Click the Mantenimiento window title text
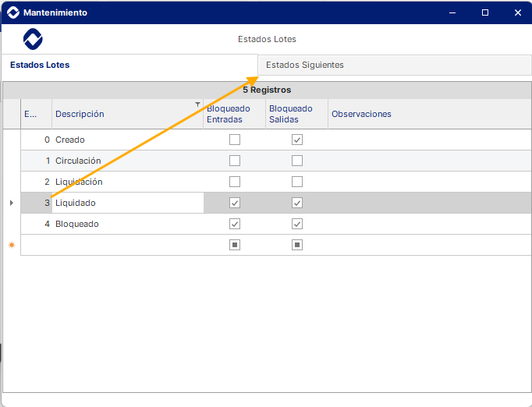 pyautogui.click(x=55, y=12)
